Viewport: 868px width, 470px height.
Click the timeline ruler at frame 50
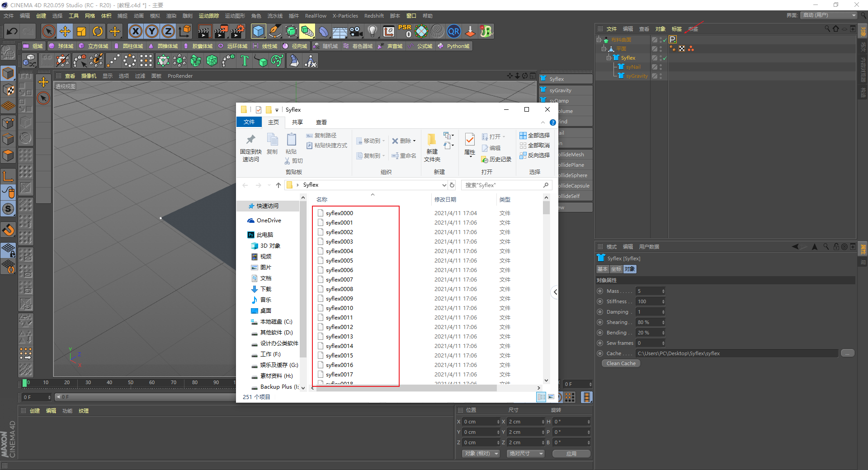pos(131,383)
